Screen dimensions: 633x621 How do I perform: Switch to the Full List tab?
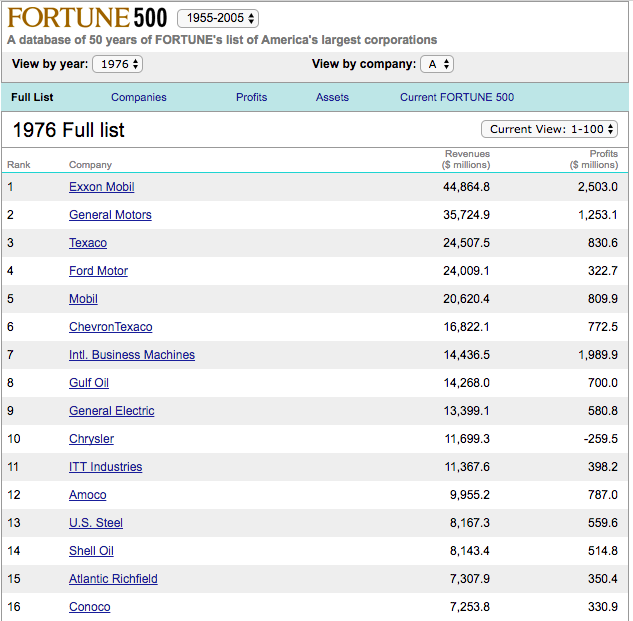[x=32, y=97]
